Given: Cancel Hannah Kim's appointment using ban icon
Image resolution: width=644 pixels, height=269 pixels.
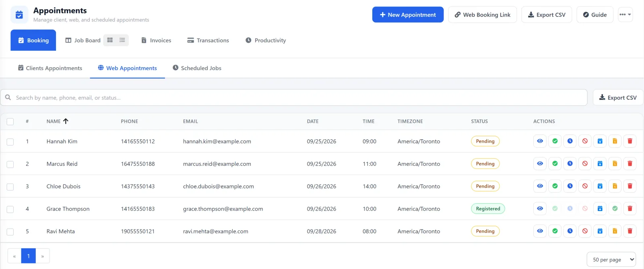Looking at the screenshot, I should [x=585, y=141].
